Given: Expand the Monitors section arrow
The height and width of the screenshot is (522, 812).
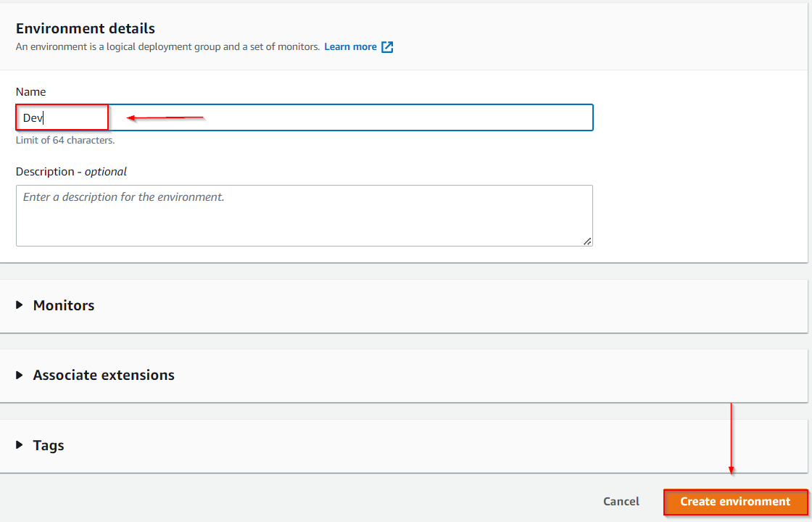Looking at the screenshot, I should [x=20, y=305].
